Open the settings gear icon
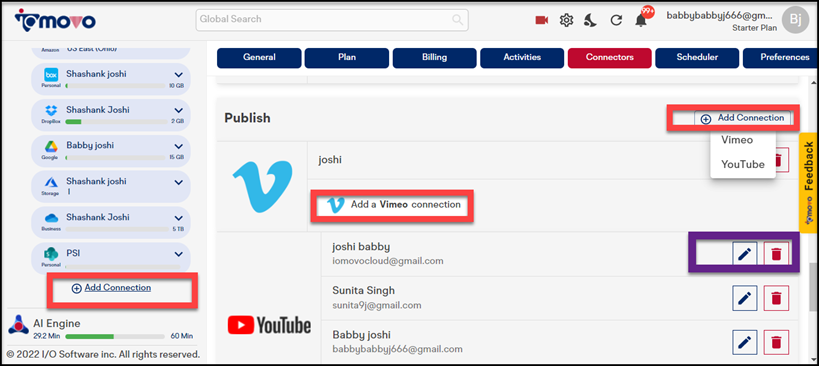The width and height of the screenshot is (819, 366). click(566, 20)
